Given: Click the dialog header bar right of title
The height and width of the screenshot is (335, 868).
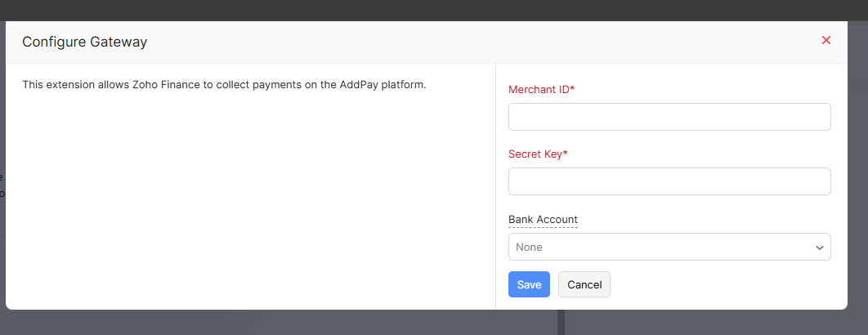Looking at the screenshot, I should (490, 42).
